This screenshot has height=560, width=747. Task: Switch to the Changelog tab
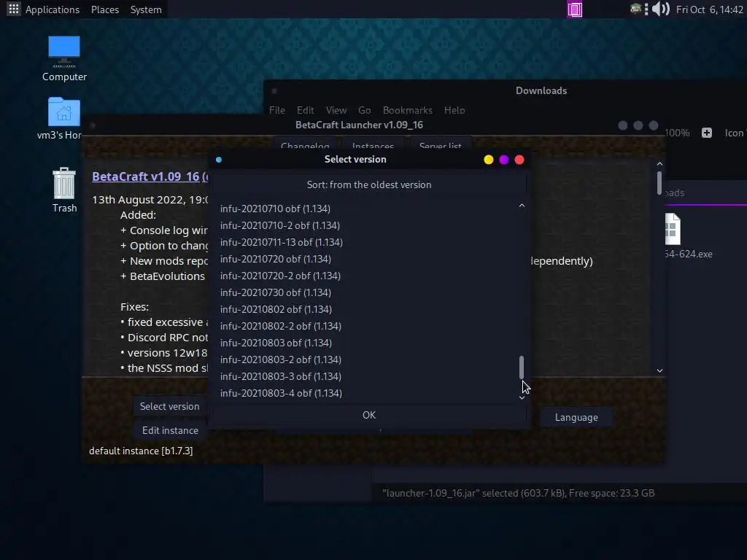pyautogui.click(x=305, y=145)
